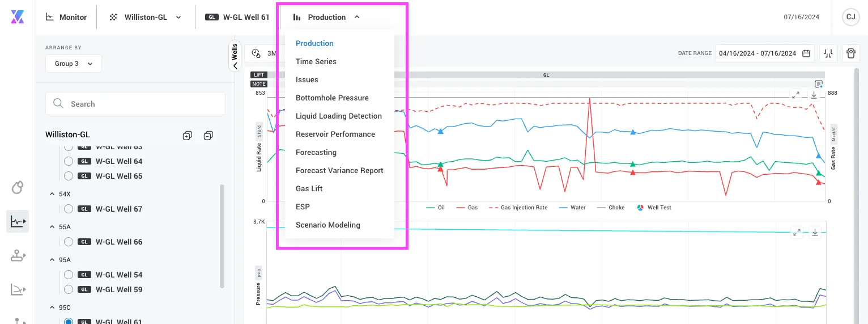Open Scenario Modeling from the menu
This screenshot has width=868, height=324.
tap(328, 225)
